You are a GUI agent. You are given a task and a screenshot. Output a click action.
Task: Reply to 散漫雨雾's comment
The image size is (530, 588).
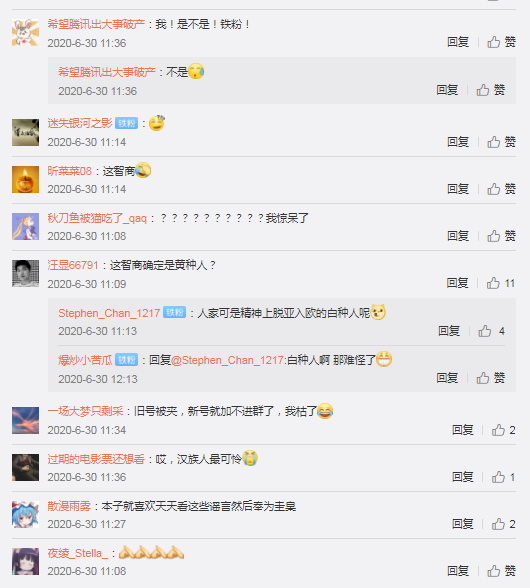click(462, 524)
